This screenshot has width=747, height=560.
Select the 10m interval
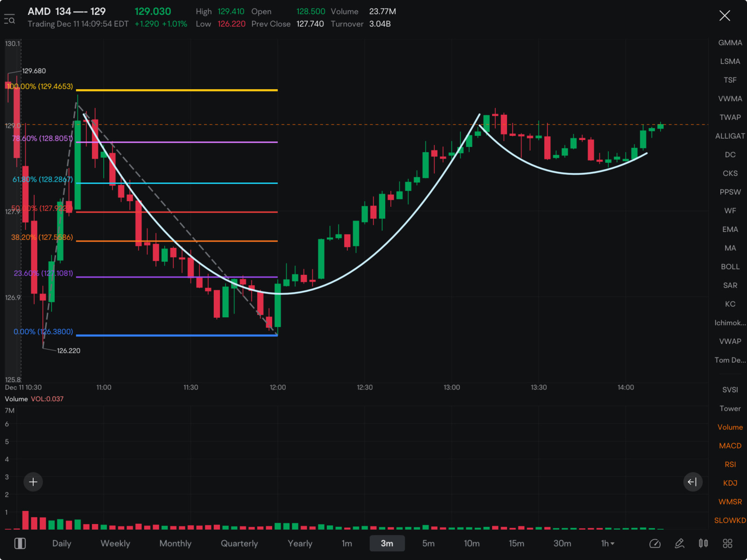pos(472,543)
